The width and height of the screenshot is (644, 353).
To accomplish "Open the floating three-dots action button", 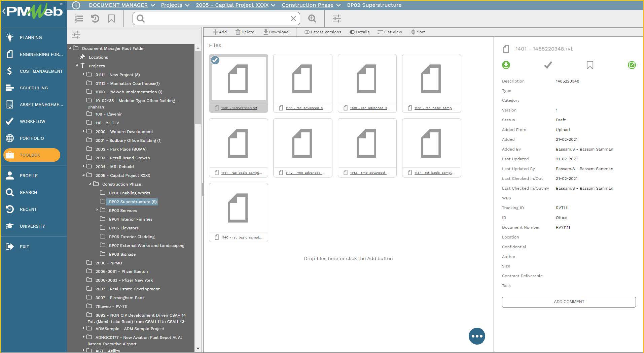I will [477, 336].
